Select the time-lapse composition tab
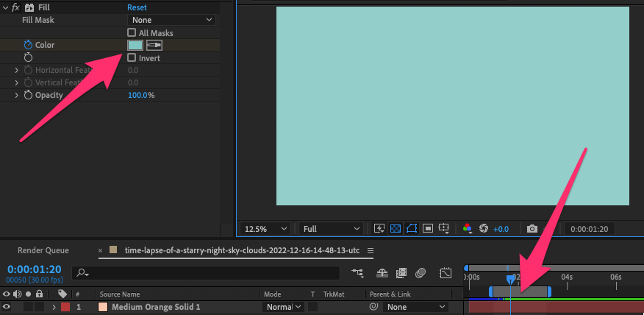The width and height of the screenshot is (644, 315). [x=243, y=250]
